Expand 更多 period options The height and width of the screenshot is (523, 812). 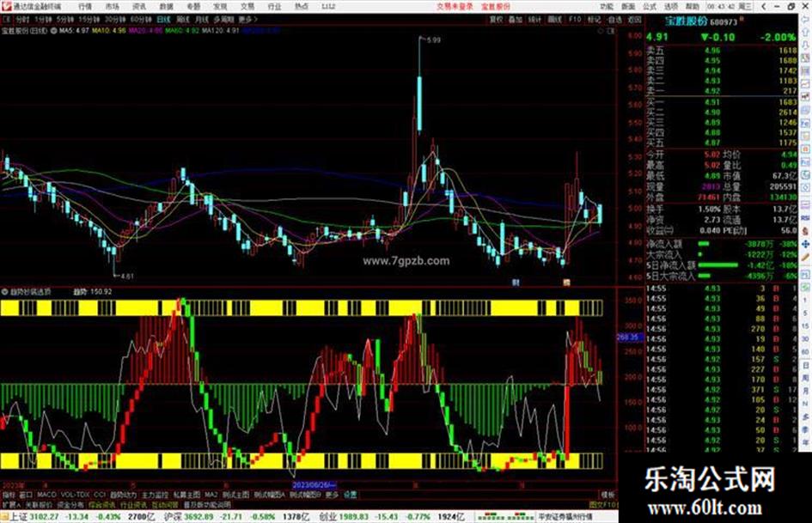[247, 19]
